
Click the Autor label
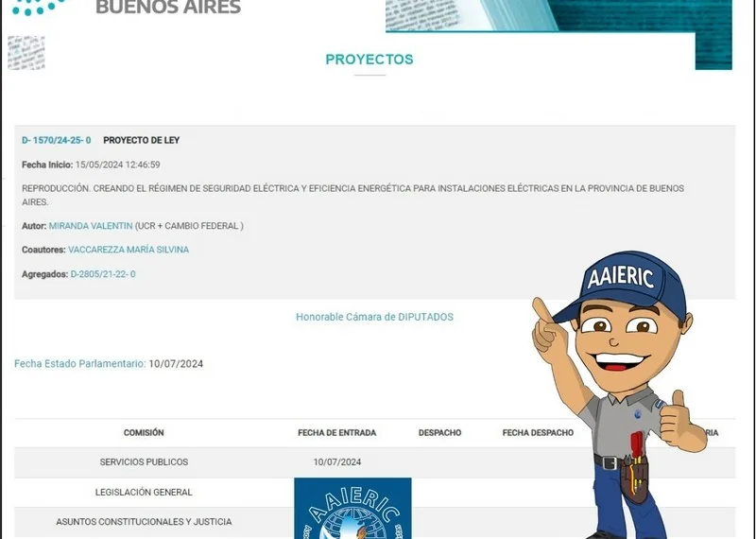(34, 226)
